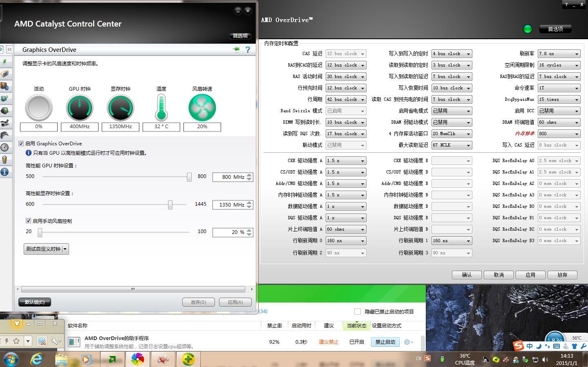Open the battery power sidebar icon
588x367 pixels.
click(x=4, y=160)
